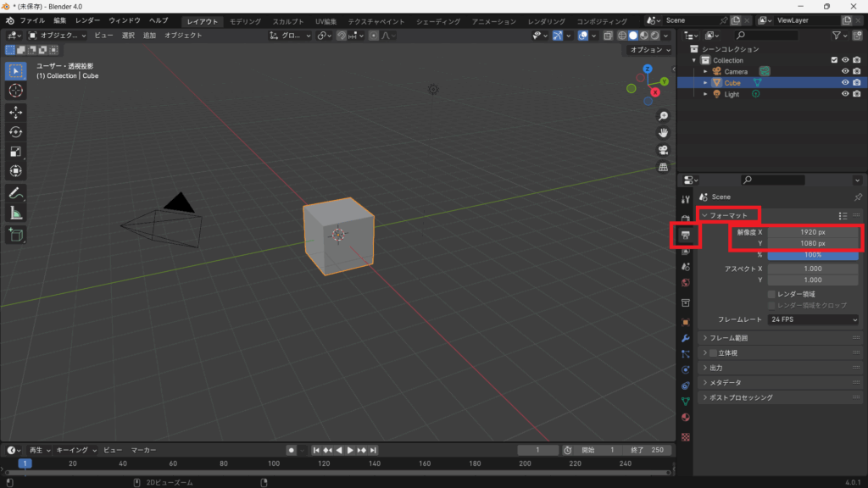Open the Object properties tab
The image size is (868, 488).
[x=685, y=322]
